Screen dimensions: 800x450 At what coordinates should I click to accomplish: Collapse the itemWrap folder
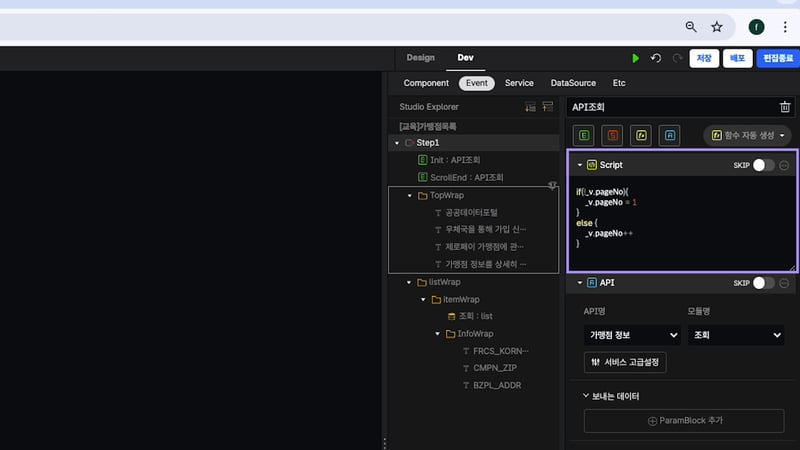pos(423,299)
